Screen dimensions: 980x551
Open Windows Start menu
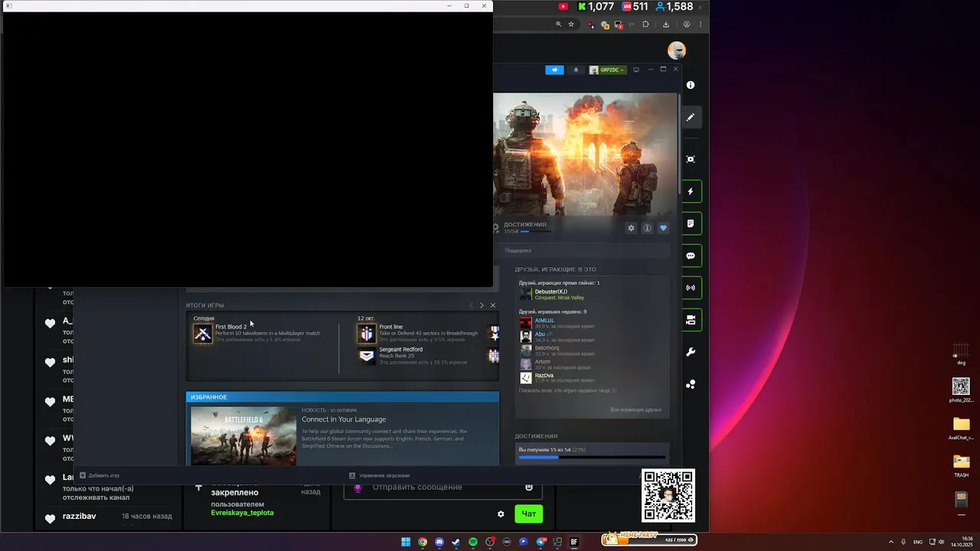click(x=406, y=542)
